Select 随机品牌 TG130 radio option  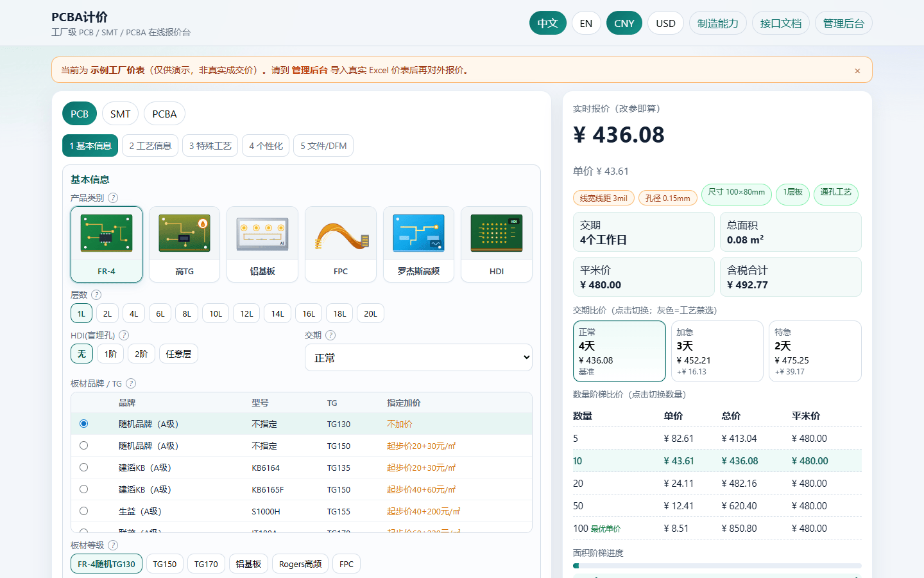(x=83, y=424)
